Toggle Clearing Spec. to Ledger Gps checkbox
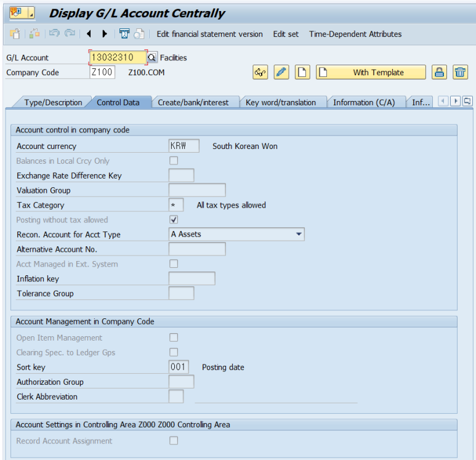Viewport: 476px width, 460px height. [x=174, y=352]
